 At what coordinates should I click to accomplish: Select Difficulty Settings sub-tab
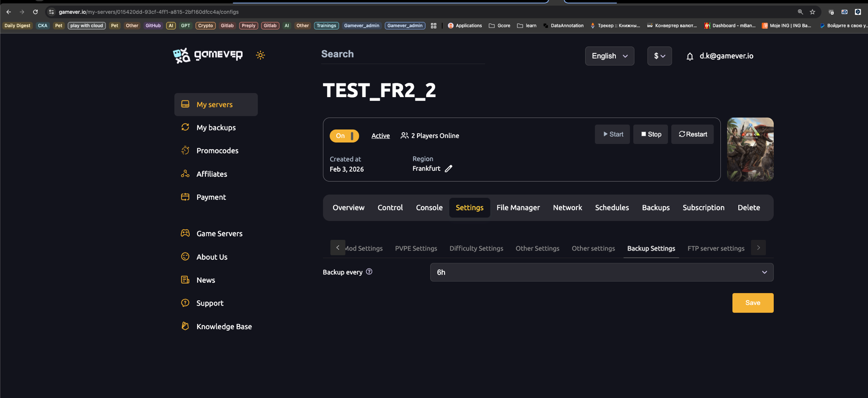476,248
